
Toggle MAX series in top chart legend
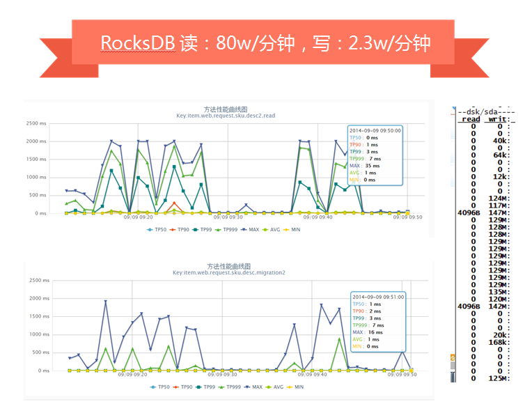pyautogui.click(x=250, y=230)
